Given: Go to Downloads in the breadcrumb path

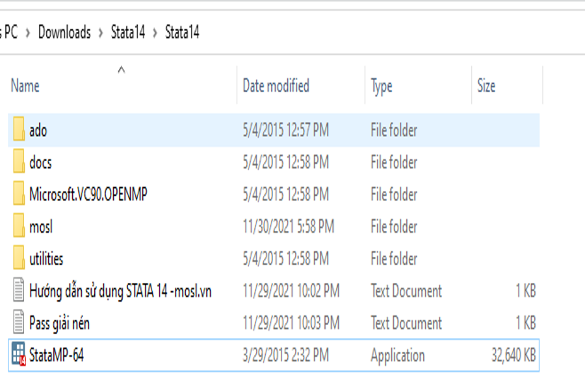Looking at the screenshot, I should pyautogui.click(x=64, y=32).
